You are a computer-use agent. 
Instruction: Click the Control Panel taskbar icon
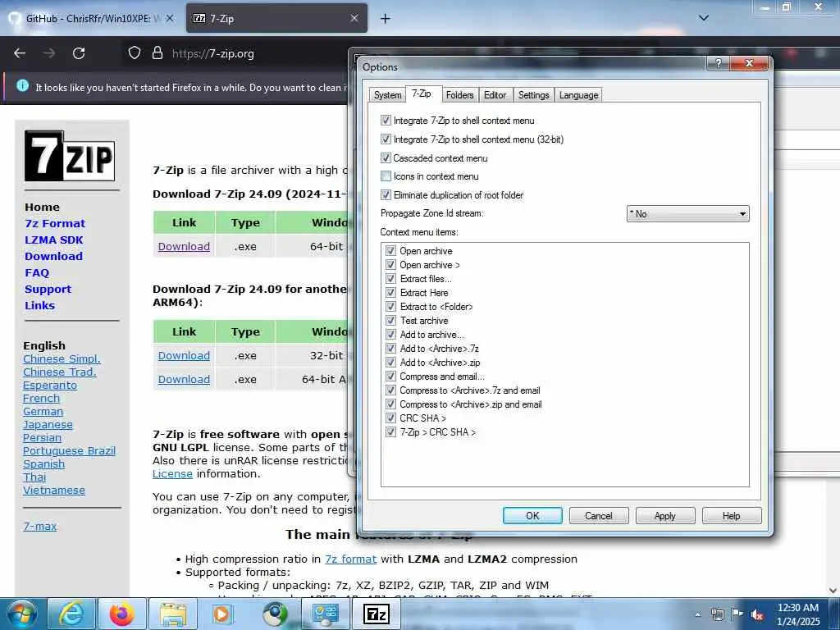click(325, 614)
